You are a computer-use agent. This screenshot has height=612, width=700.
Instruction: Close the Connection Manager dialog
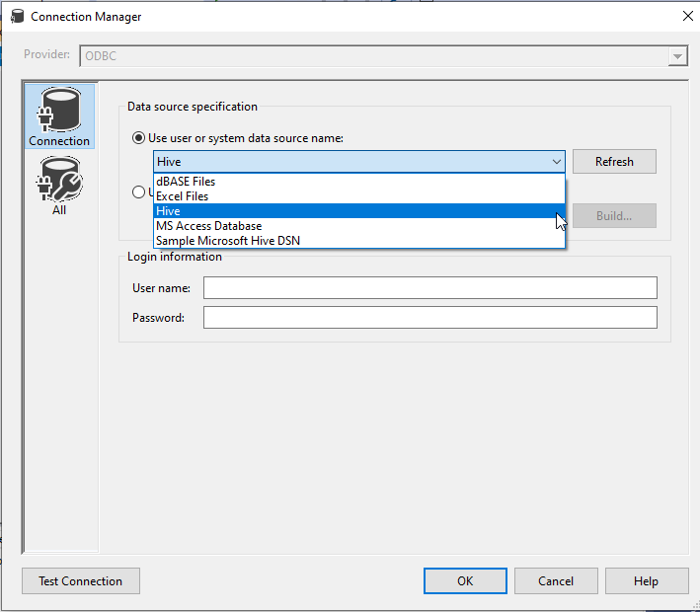pyautogui.click(x=686, y=16)
